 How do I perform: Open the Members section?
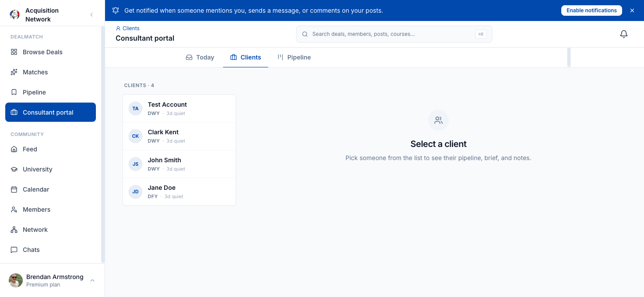click(50, 210)
